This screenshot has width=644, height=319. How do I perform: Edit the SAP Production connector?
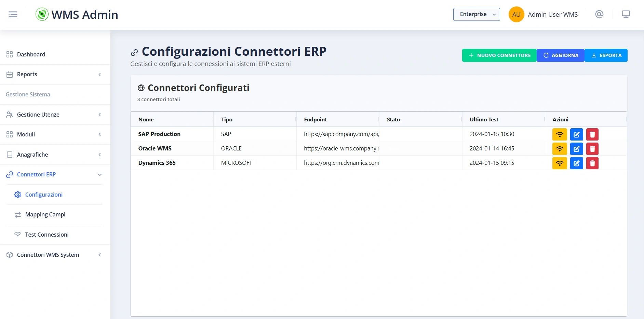pyautogui.click(x=576, y=134)
